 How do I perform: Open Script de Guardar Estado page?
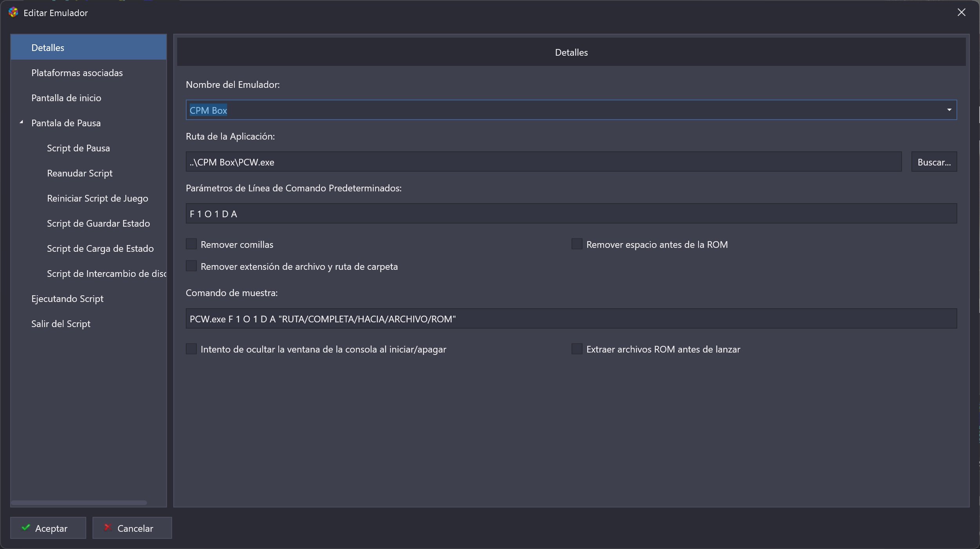(x=98, y=223)
